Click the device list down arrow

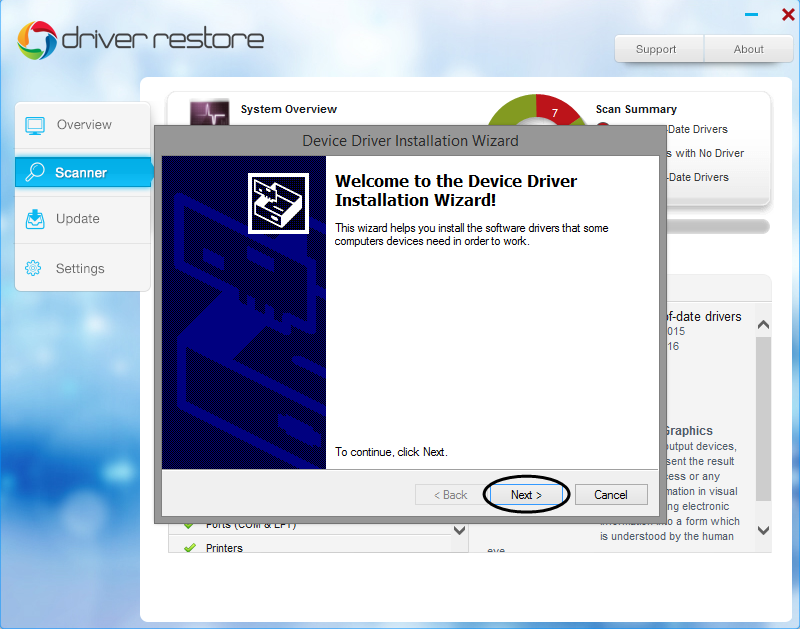(x=459, y=531)
